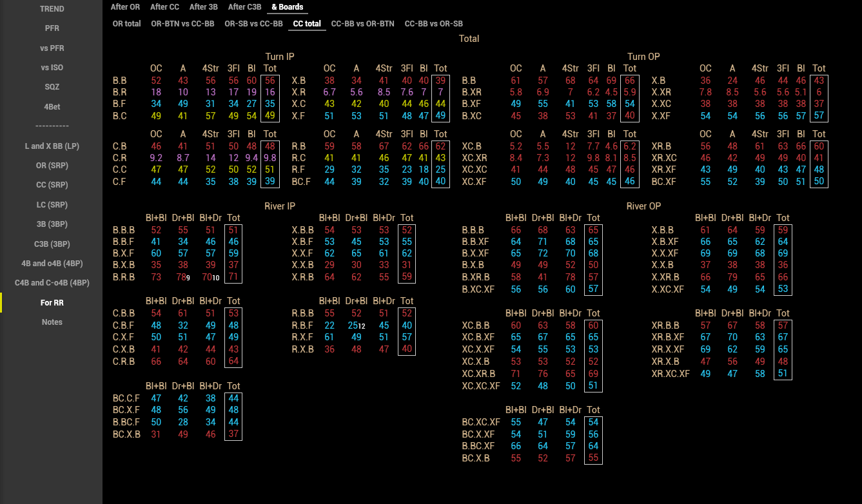The width and height of the screenshot is (862, 504).
Task: Open the TREND section in sidebar
Action: pos(52,9)
